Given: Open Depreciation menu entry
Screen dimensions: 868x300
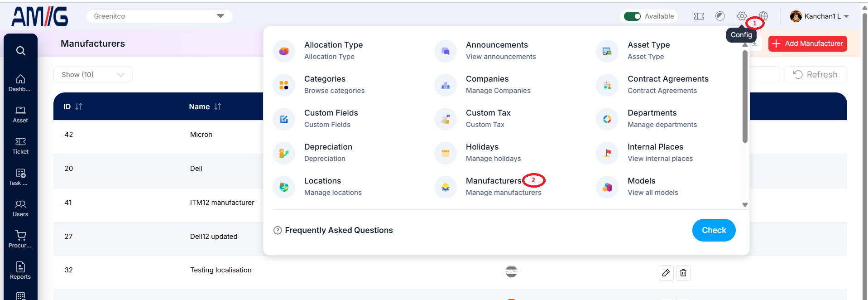Looking at the screenshot, I should (328, 152).
